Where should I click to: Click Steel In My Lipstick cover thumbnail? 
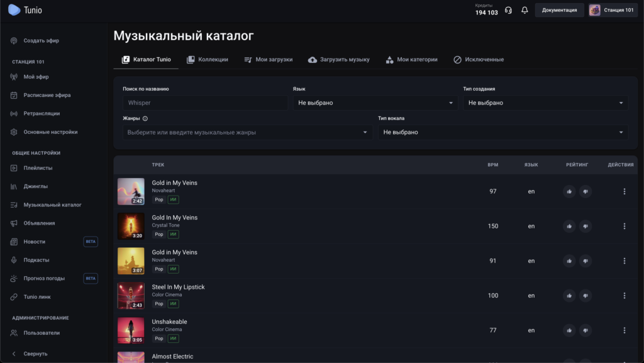pos(131,296)
